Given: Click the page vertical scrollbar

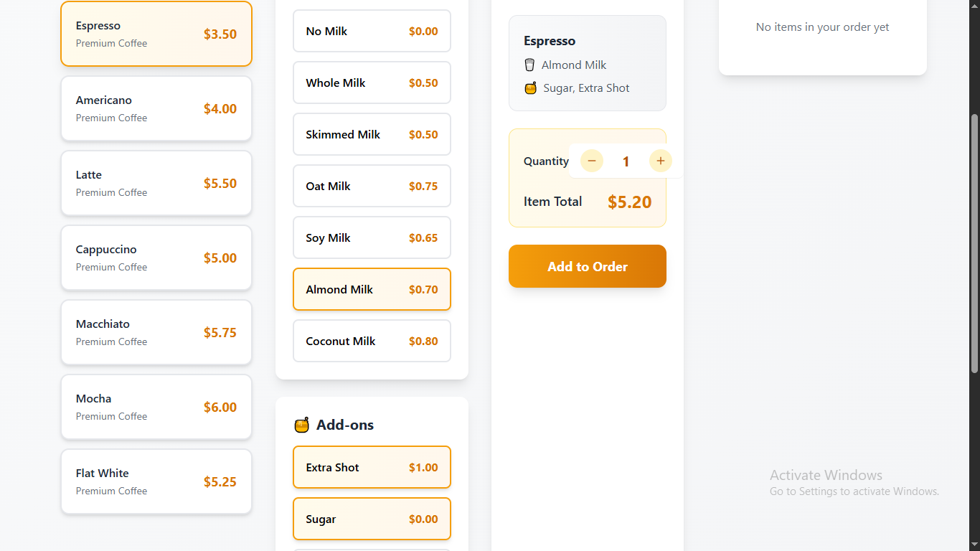Looking at the screenshot, I should 974,244.
